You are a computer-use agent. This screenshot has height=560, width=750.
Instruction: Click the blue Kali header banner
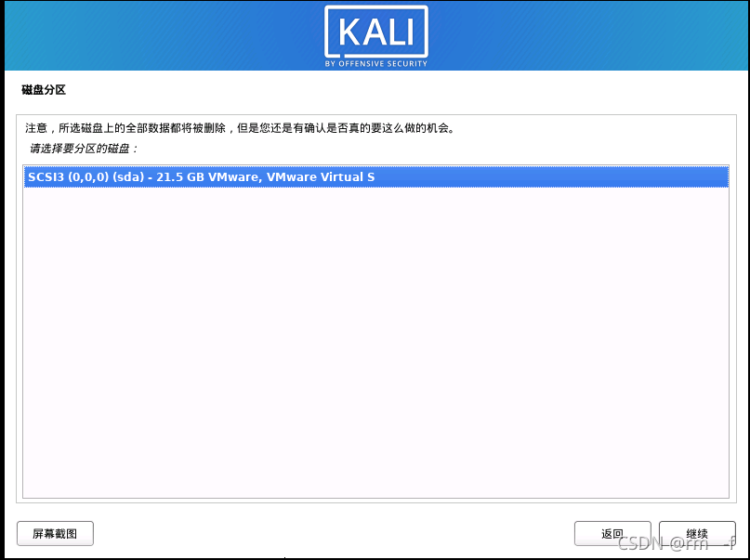point(376,36)
